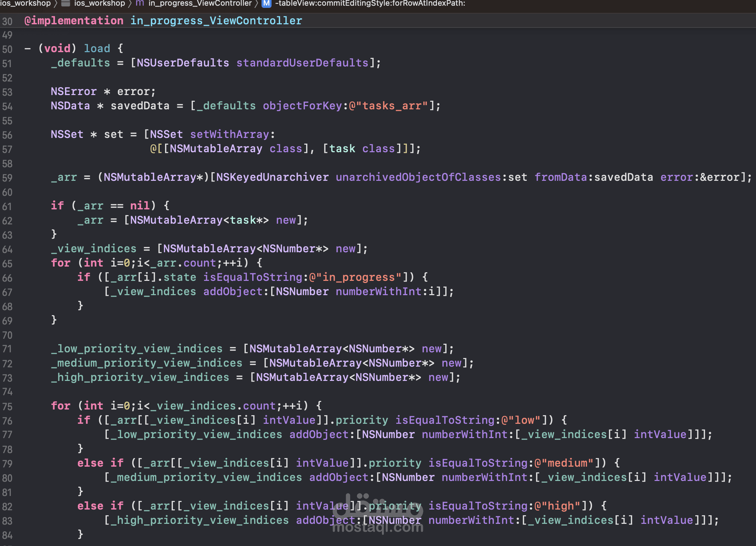Open the chevron before the method name
The height and width of the screenshot is (546, 756).
coord(257,4)
